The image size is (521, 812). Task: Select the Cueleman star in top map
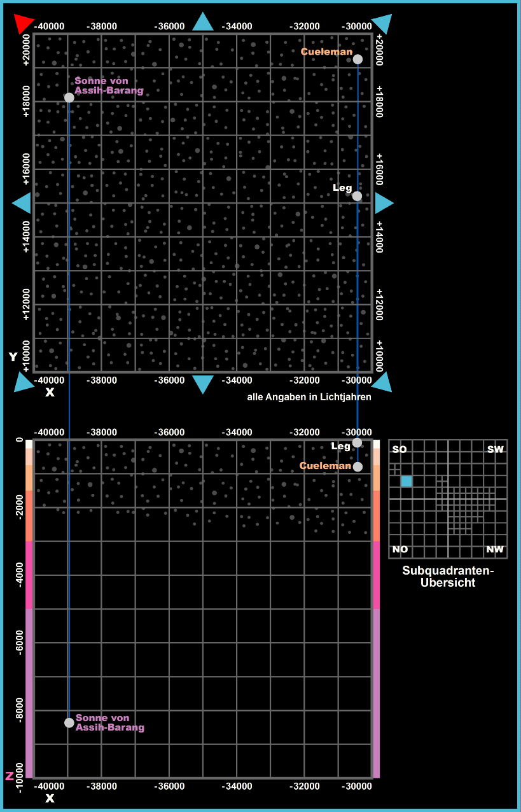[358, 59]
